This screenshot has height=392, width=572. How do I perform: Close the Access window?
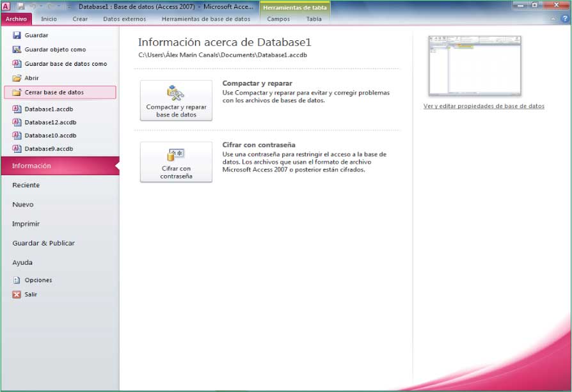tap(556, 6)
